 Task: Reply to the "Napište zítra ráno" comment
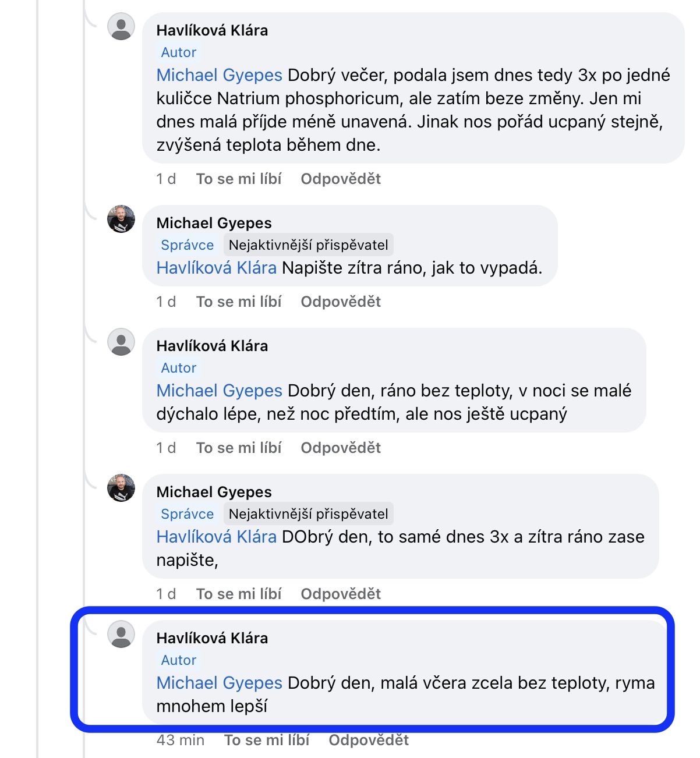click(341, 302)
